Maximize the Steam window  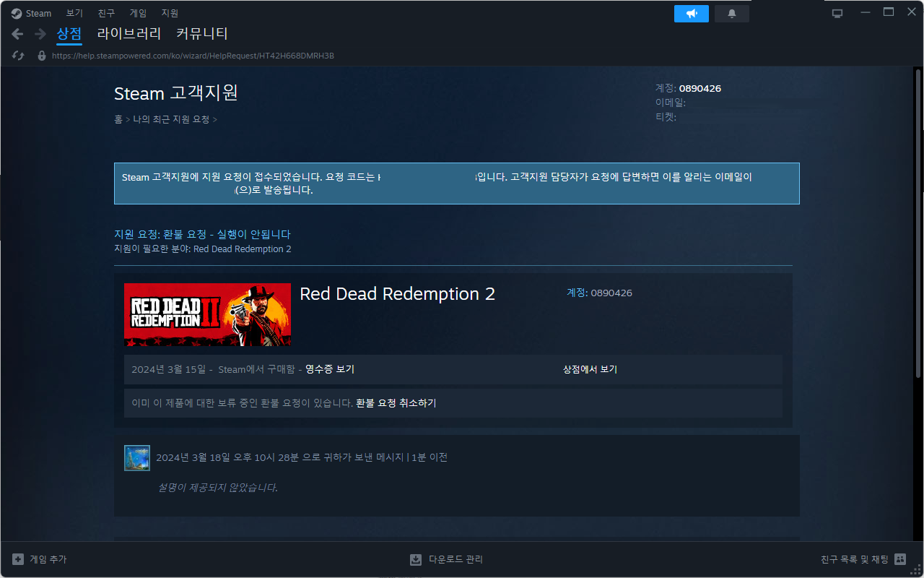pos(889,12)
